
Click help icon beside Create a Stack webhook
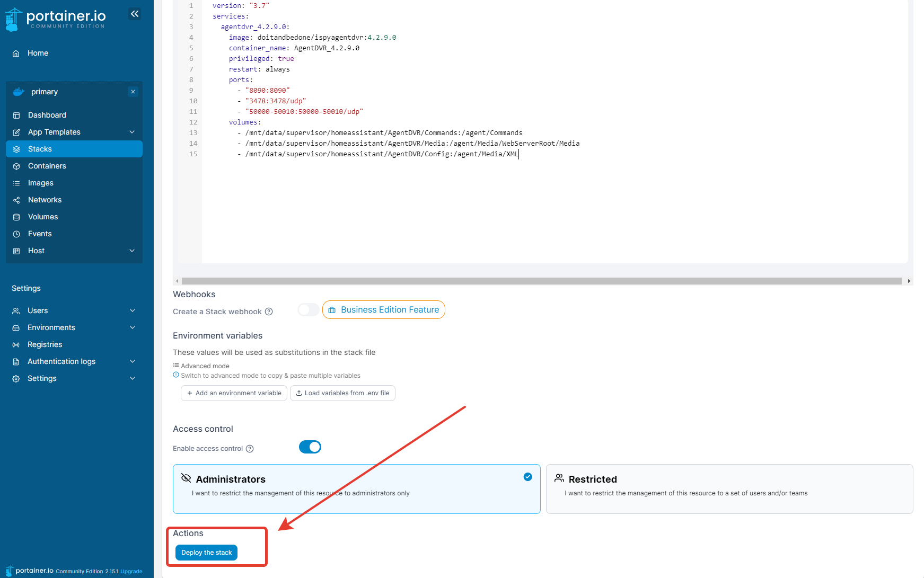pos(269,312)
